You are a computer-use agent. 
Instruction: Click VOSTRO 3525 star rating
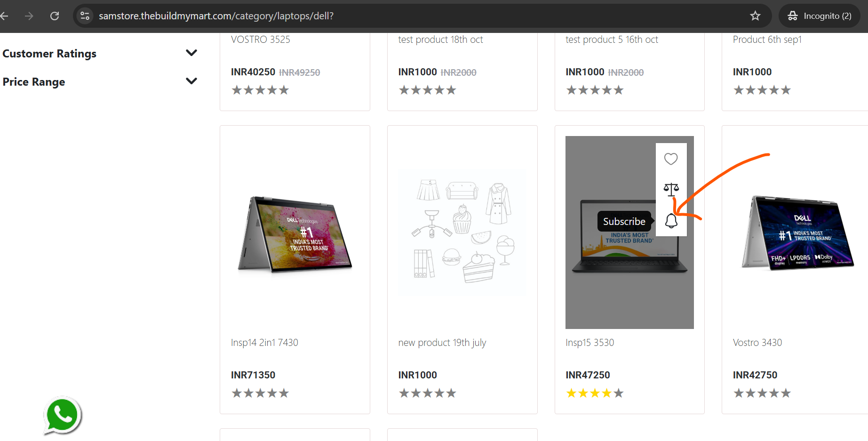pyautogui.click(x=260, y=90)
